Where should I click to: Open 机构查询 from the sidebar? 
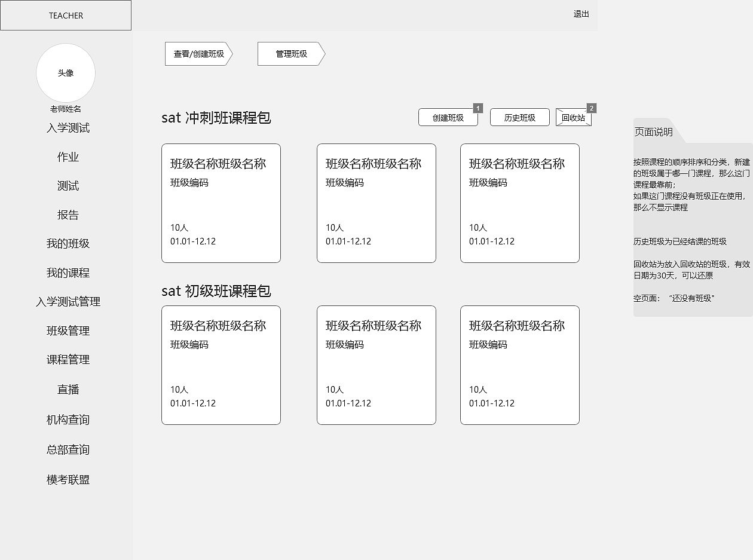click(66, 420)
